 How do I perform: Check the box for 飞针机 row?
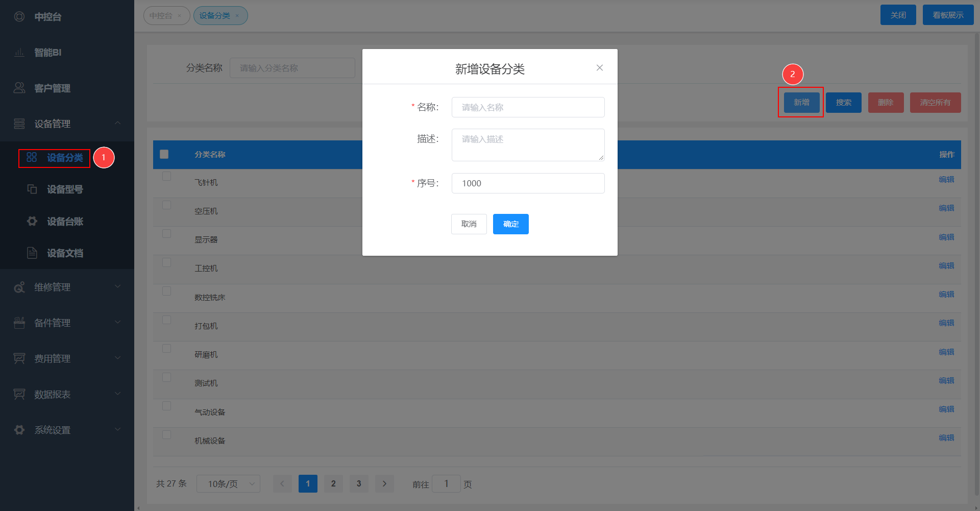click(x=166, y=176)
